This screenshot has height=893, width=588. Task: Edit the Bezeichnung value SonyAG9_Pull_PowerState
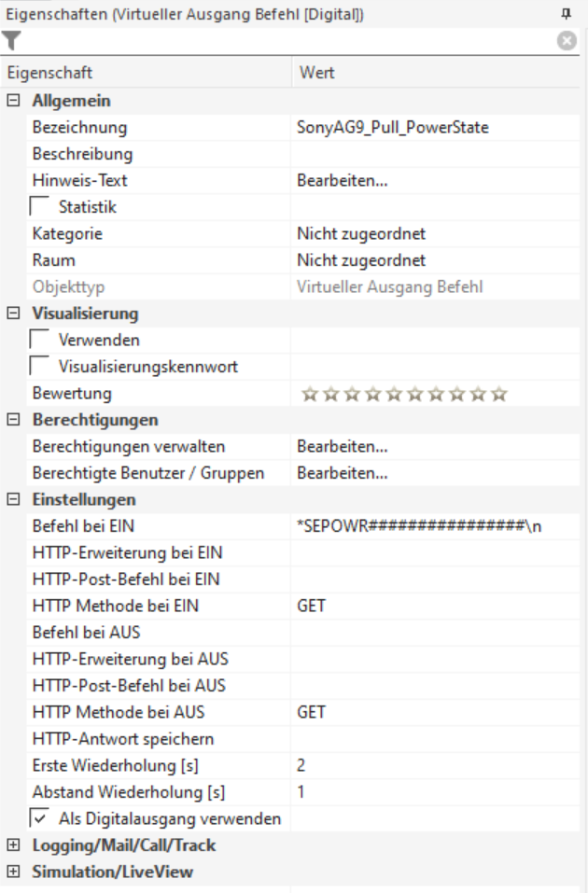393,127
